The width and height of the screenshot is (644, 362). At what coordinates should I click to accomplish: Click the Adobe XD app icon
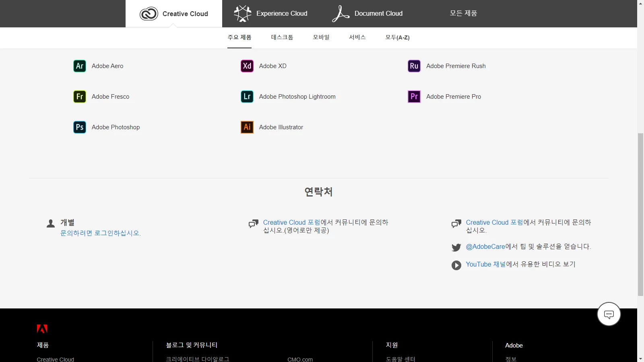[x=247, y=66]
